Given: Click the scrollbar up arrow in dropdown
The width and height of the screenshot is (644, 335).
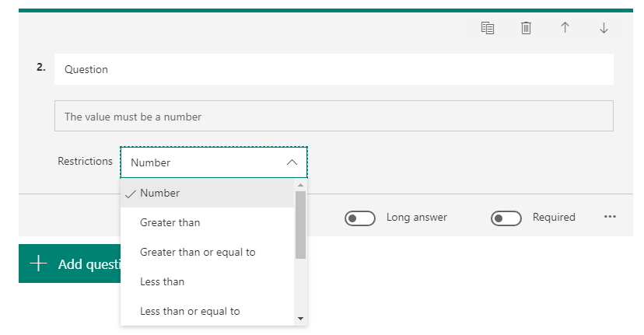Looking at the screenshot, I should (x=301, y=185).
